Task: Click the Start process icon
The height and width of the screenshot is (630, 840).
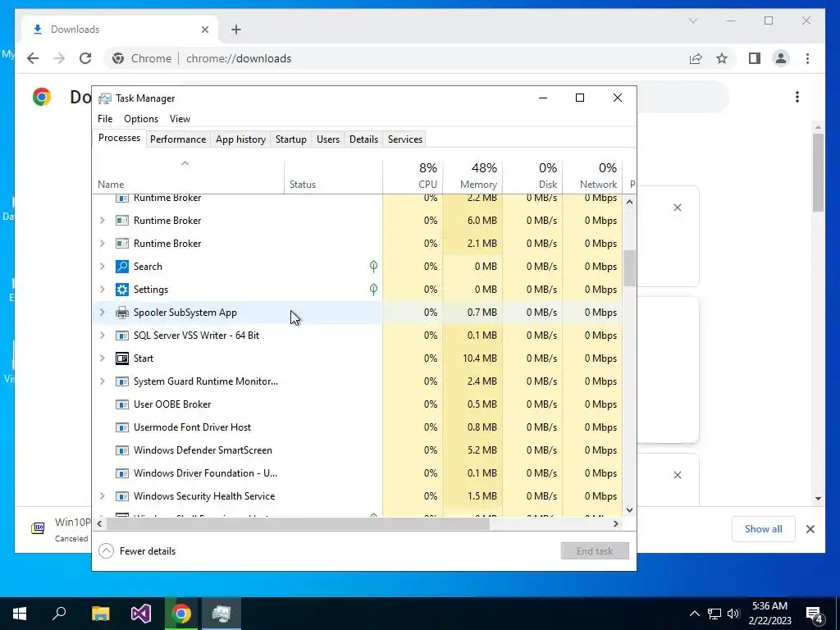Action: (x=122, y=358)
